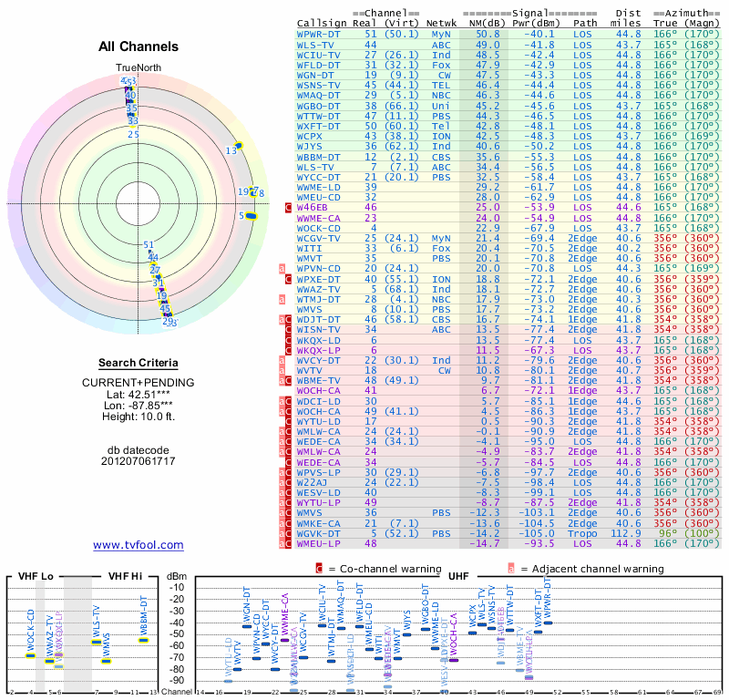Screen dimensions: 729x700
Task: Select the WOCK-CD bar in VHF Lo chart
Action: pyautogui.click(x=30, y=655)
